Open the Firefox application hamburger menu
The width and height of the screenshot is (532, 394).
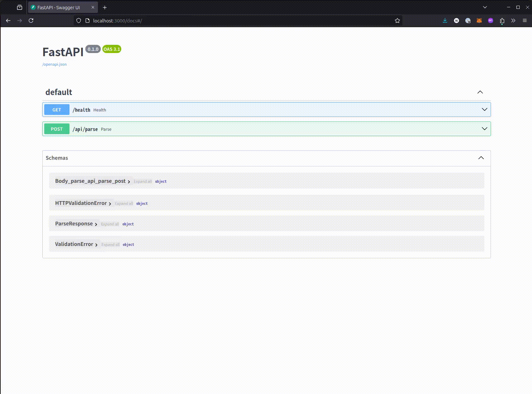click(x=525, y=21)
